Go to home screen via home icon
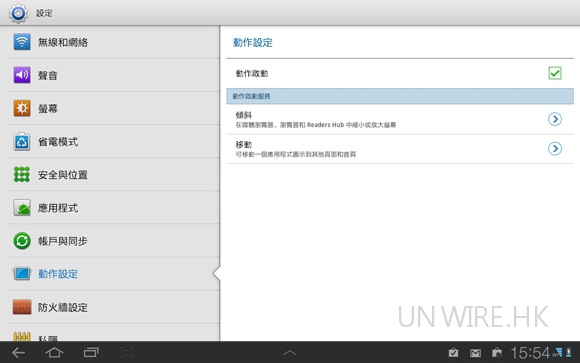Screen dimensions: 580x363 click(x=54, y=353)
